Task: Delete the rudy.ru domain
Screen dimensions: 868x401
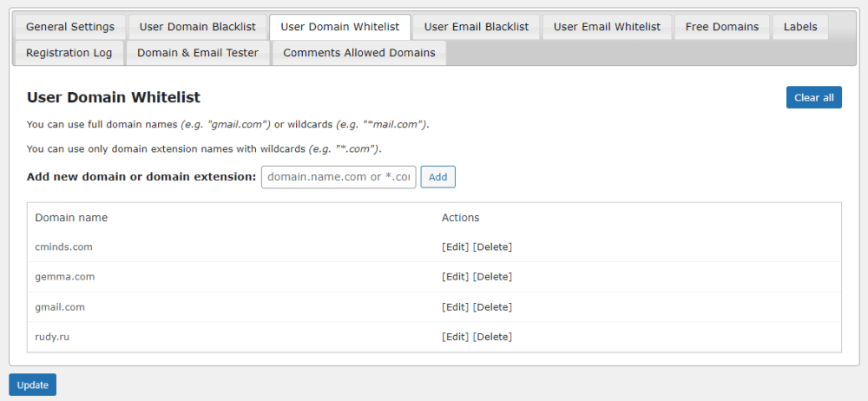Action: [492, 337]
